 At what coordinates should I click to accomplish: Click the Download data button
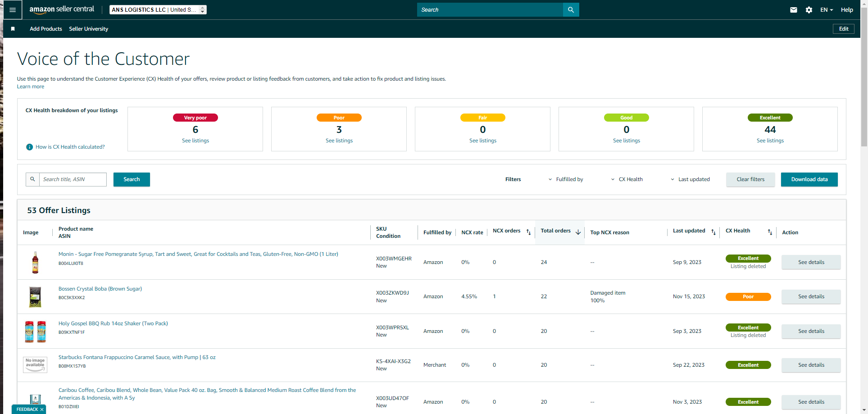[809, 179]
